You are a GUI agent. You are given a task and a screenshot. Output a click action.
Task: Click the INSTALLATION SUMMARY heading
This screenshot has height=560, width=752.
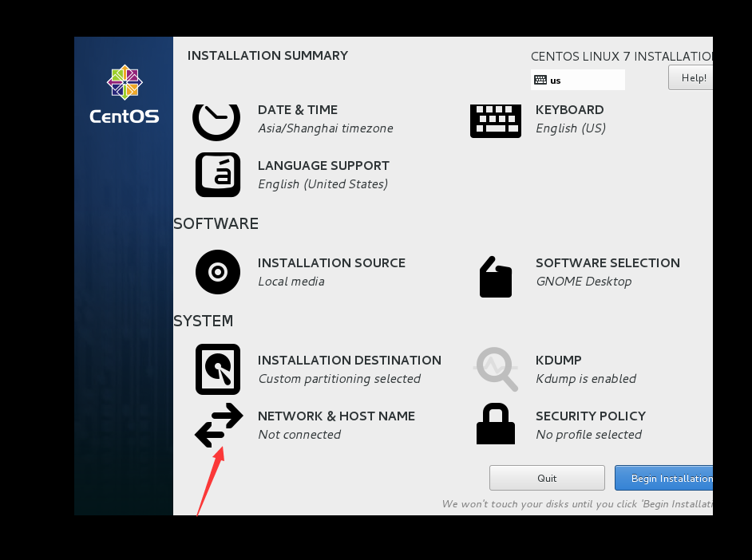267,56
